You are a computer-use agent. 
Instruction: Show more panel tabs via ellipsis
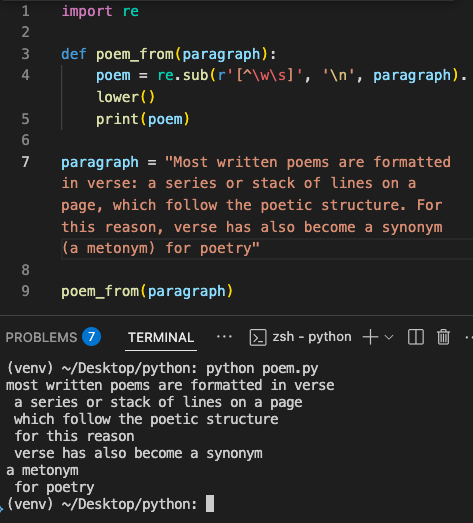click(x=224, y=337)
